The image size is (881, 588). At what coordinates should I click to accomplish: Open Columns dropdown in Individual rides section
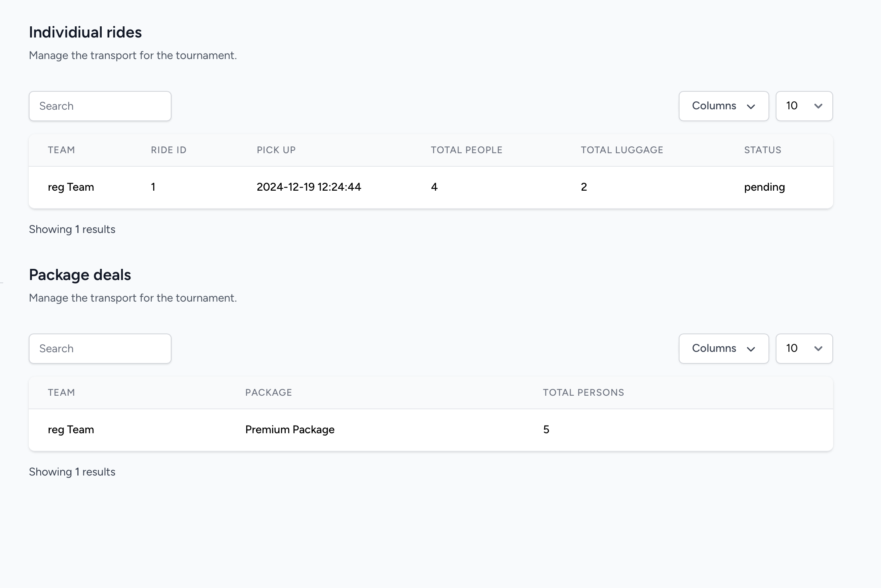pyautogui.click(x=723, y=106)
